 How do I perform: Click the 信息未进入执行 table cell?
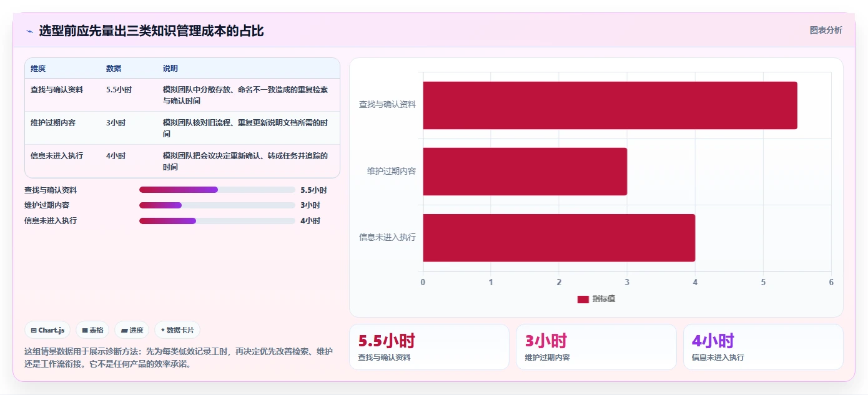coord(57,155)
